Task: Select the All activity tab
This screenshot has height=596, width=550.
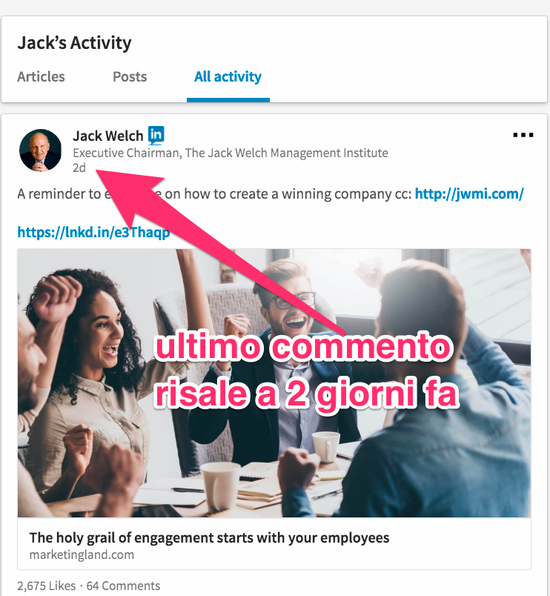Action: (x=228, y=77)
